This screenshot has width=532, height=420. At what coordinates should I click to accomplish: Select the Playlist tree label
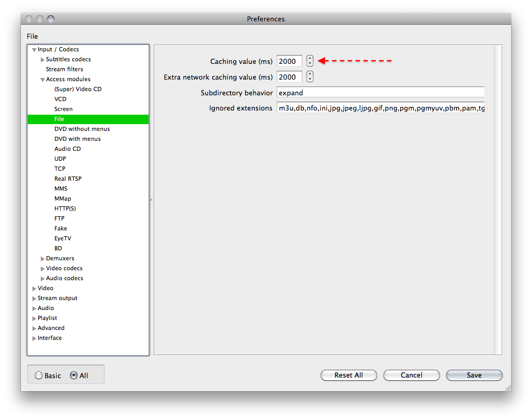coord(47,318)
